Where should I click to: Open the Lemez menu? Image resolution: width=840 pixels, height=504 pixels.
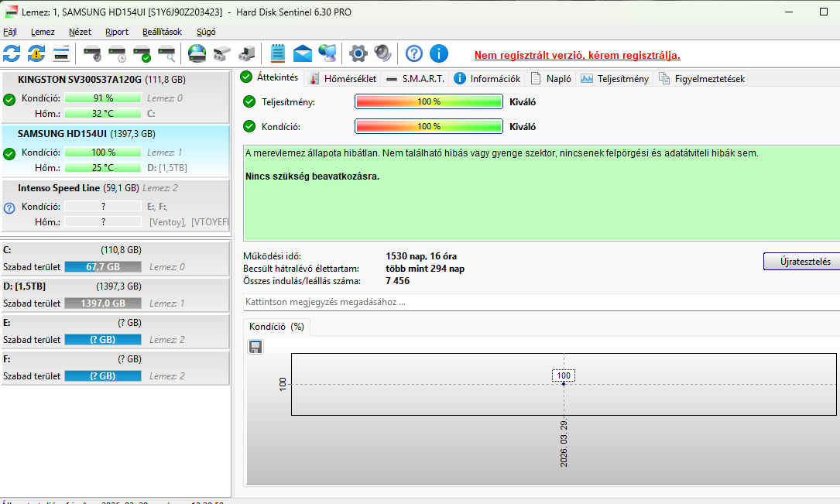tap(43, 32)
